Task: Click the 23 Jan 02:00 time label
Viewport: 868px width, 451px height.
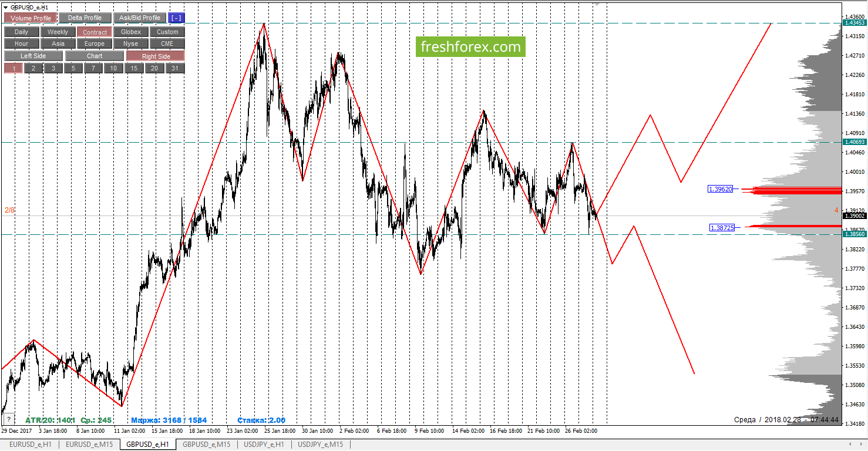Action: click(x=243, y=431)
